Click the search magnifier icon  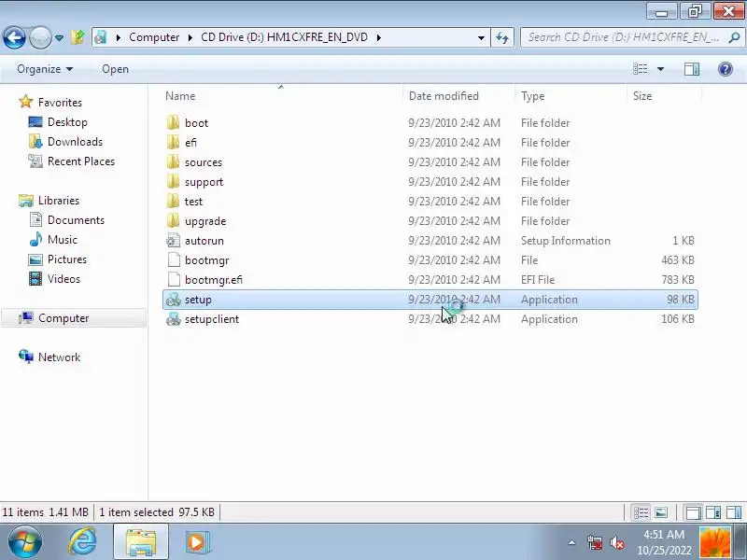click(735, 37)
